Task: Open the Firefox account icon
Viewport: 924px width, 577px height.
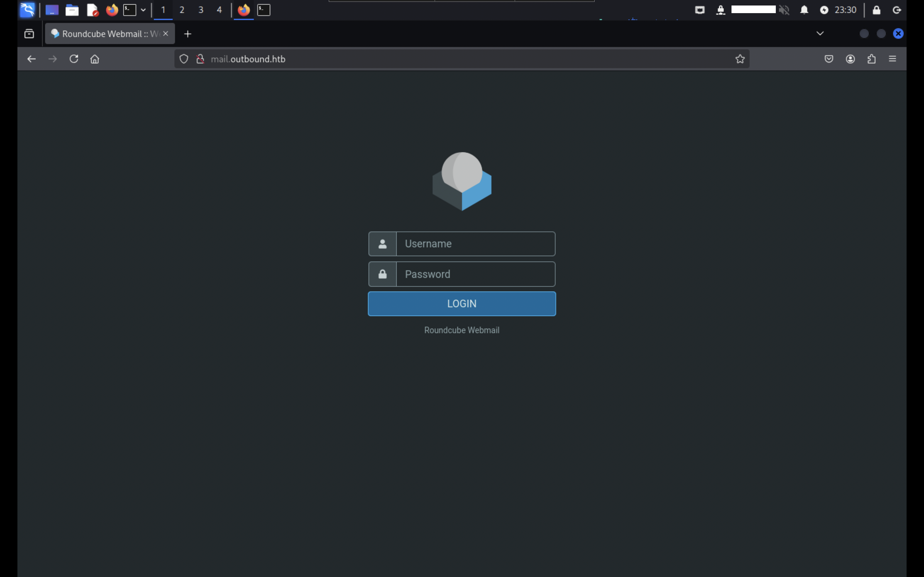Action: [x=850, y=59]
